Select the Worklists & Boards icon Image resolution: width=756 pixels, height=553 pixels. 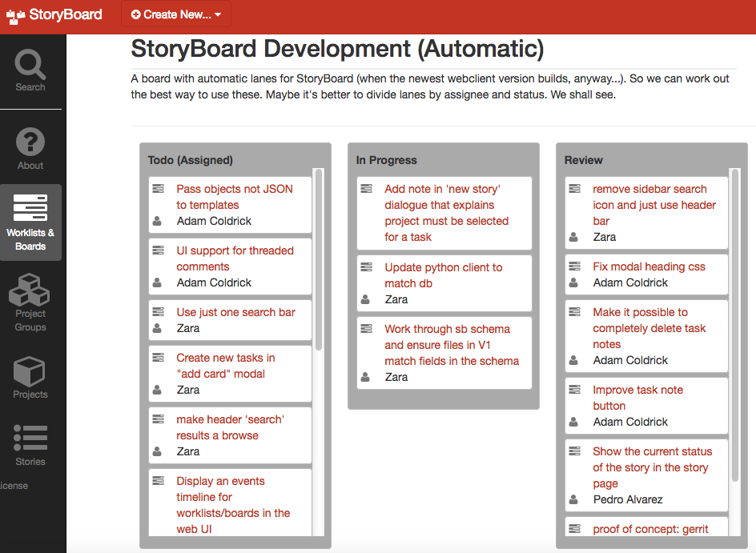click(30, 208)
